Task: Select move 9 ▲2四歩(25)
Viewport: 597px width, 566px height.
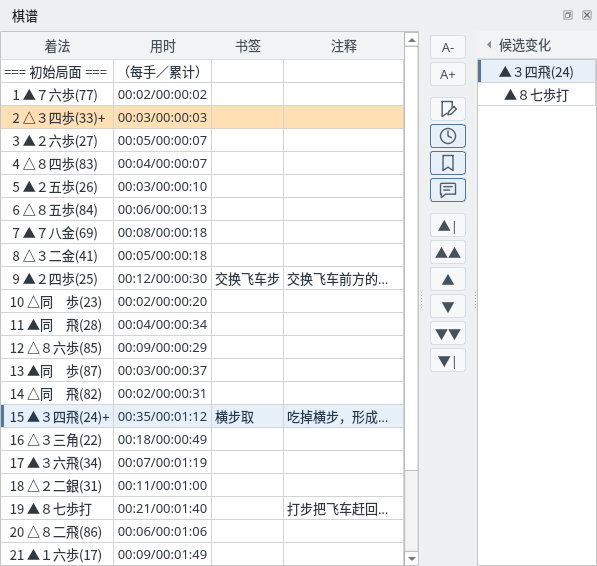Action: (x=202, y=279)
